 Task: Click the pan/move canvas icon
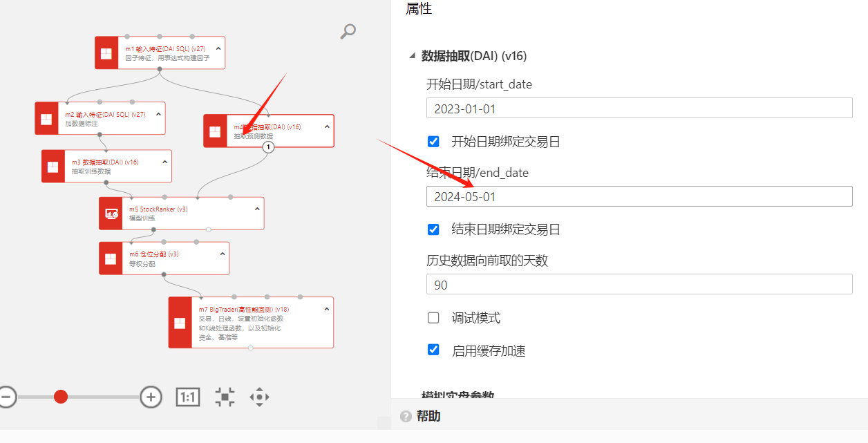[x=259, y=397]
